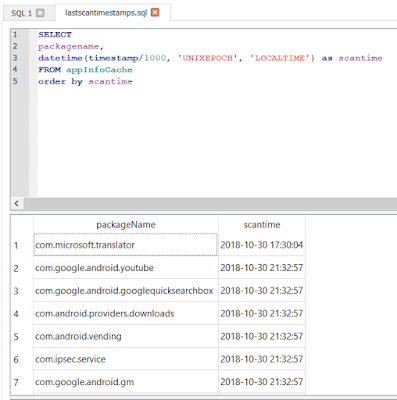
Task: Click scantime cell for com.google.android.youtube row
Action: [x=262, y=268]
